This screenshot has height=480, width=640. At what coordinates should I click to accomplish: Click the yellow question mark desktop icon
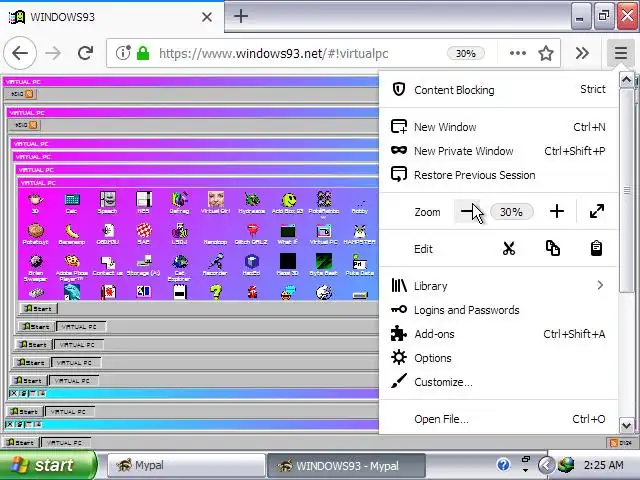pos(216,292)
